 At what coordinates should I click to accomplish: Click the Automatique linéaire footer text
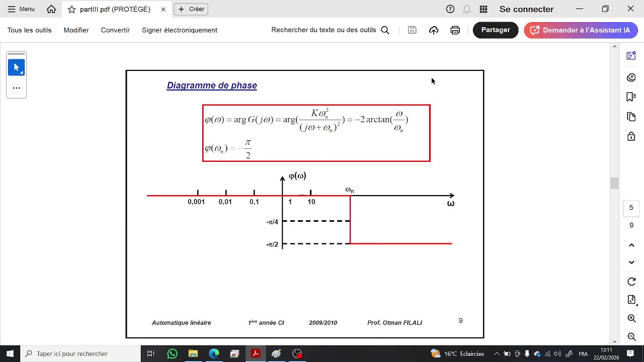coord(181,323)
